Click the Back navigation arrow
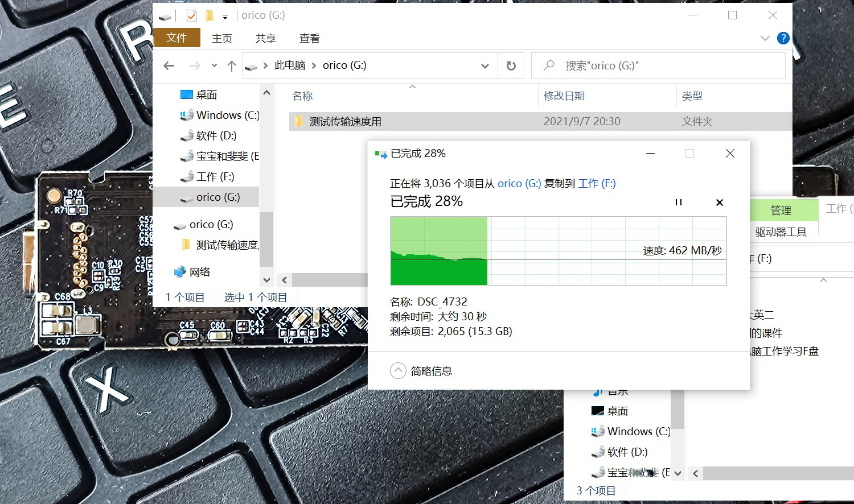This screenshot has width=854, height=504. click(169, 66)
